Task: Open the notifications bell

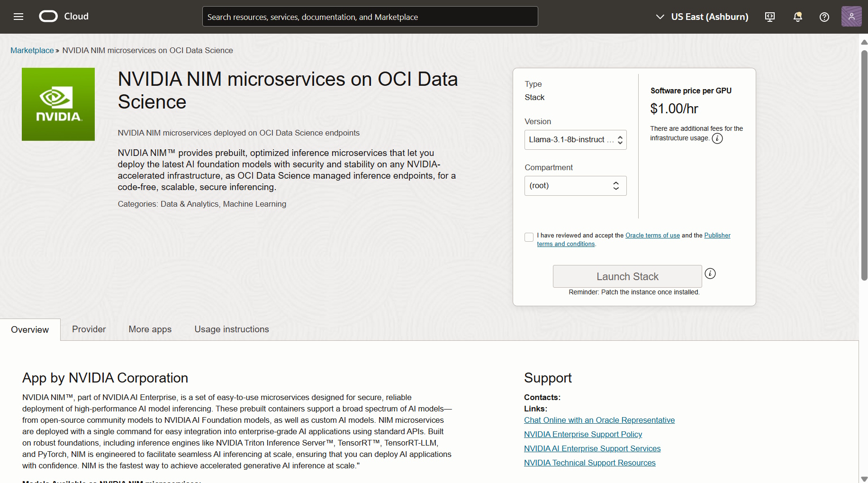Action: point(798,17)
